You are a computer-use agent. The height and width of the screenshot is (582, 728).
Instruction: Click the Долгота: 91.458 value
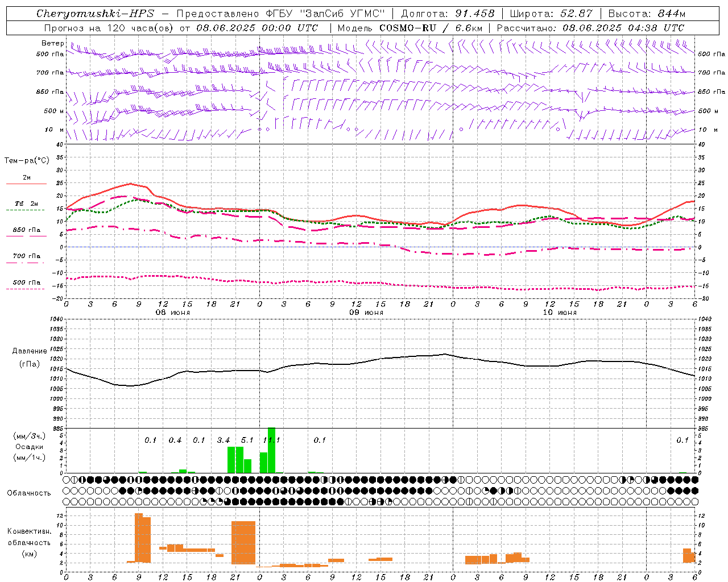(448, 14)
